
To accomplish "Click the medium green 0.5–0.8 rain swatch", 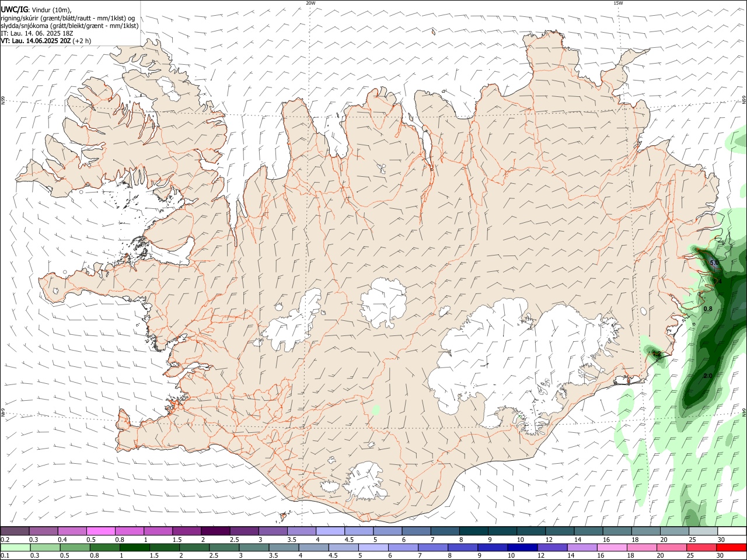I will coord(75,548).
